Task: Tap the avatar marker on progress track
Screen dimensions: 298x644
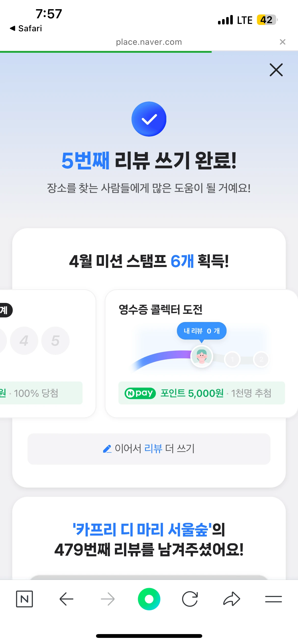Action: click(x=202, y=356)
